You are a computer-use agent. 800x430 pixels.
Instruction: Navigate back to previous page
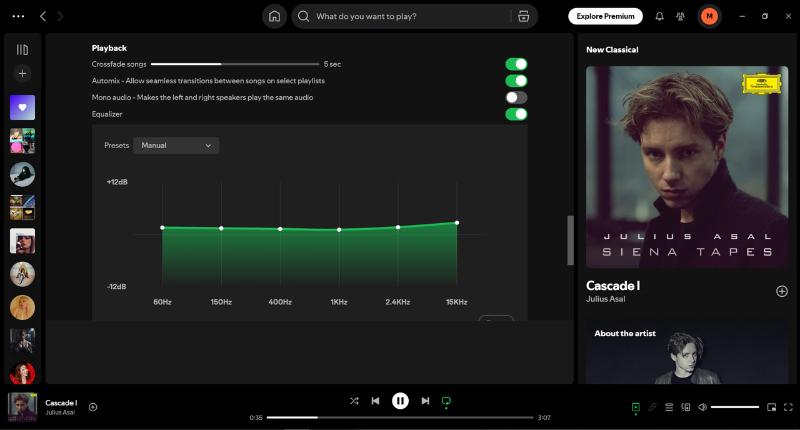point(42,16)
